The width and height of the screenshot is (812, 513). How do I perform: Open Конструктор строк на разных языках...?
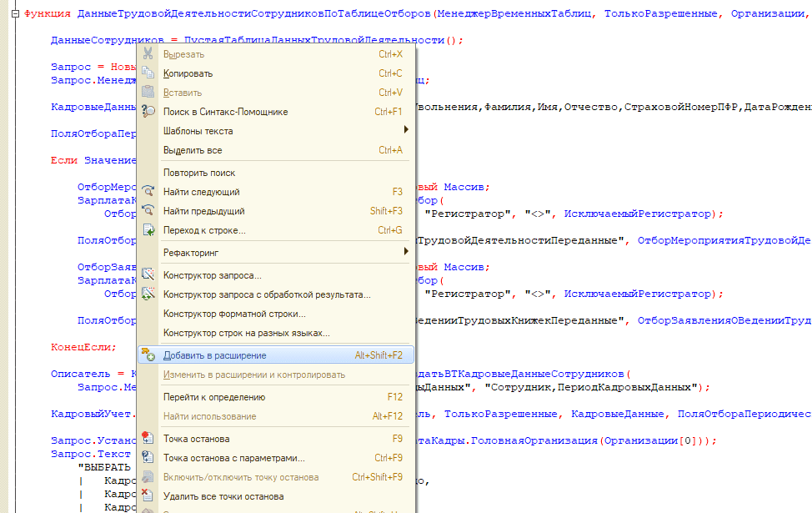point(276,333)
